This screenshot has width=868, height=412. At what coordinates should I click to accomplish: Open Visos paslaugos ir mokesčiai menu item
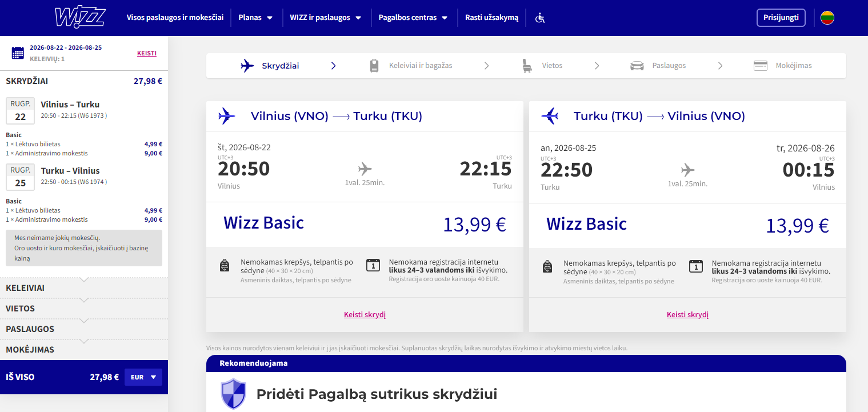coord(175,18)
